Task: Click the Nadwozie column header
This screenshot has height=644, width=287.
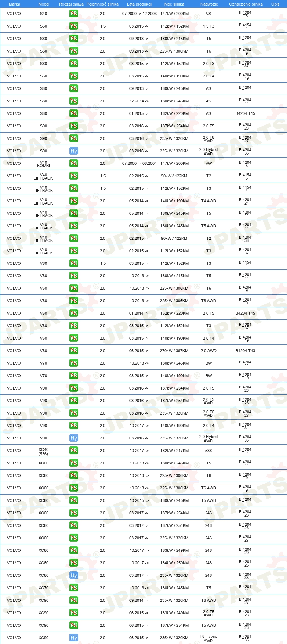Action: pyautogui.click(x=209, y=4)
